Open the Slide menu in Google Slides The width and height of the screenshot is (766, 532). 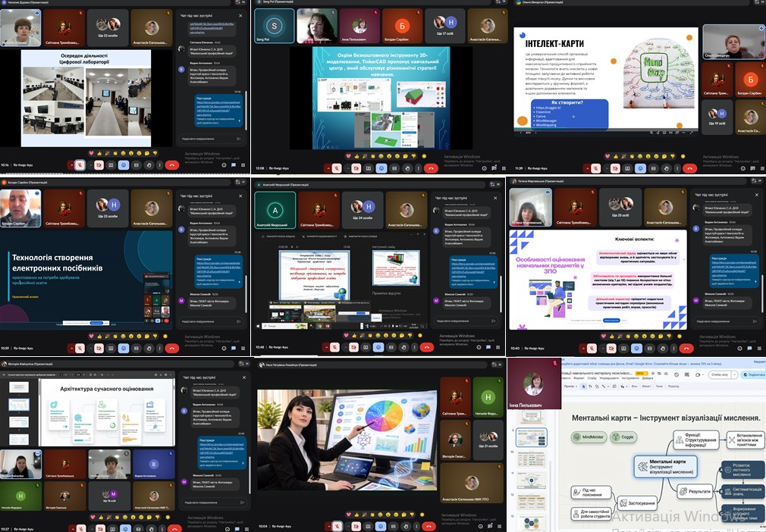point(594,377)
